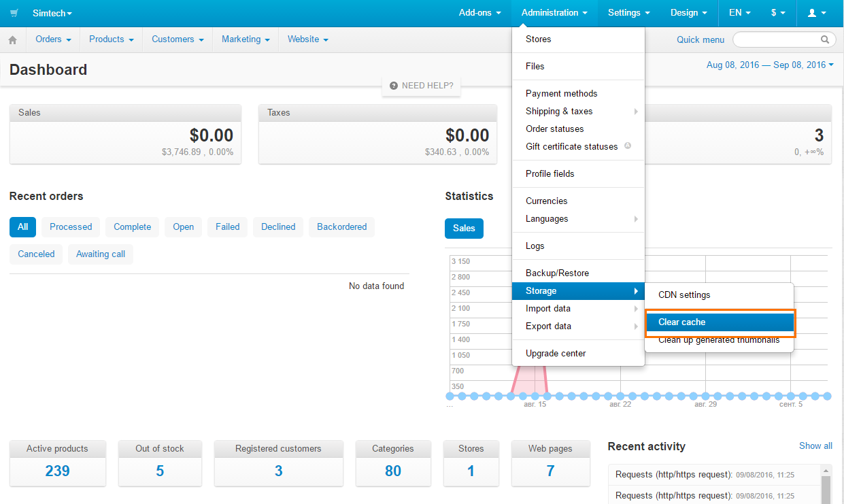Viewport: 844px width, 504px height.
Task: Filter recent orders by Failed
Action: (227, 227)
